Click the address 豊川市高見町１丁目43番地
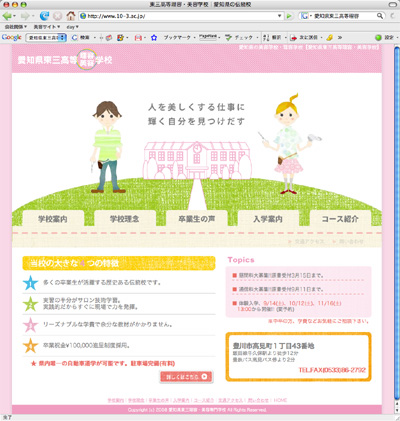 pos(274,346)
